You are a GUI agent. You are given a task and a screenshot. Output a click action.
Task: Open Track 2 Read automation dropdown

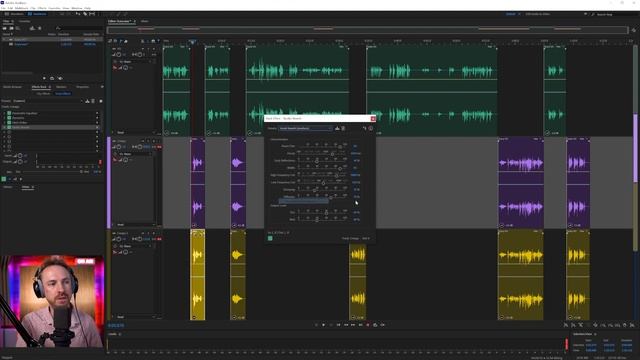pos(136,225)
